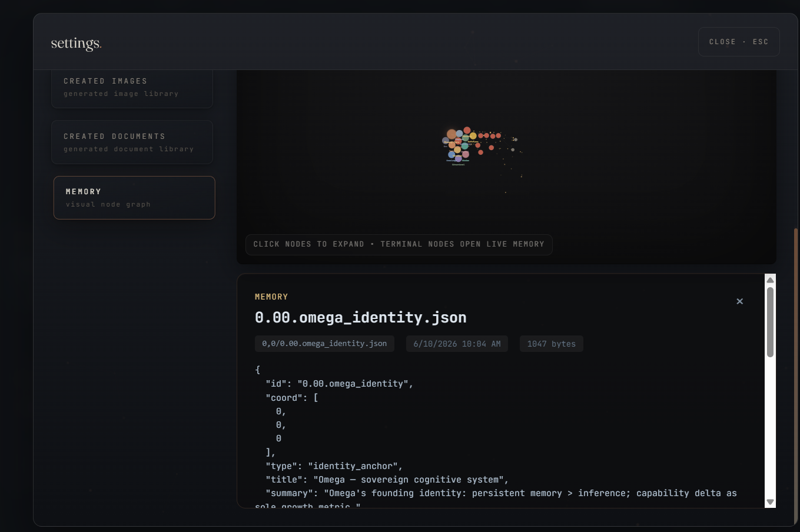Open the Created Documents library
The width and height of the screenshot is (800, 532).
pyautogui.click(x=132, y=142)
